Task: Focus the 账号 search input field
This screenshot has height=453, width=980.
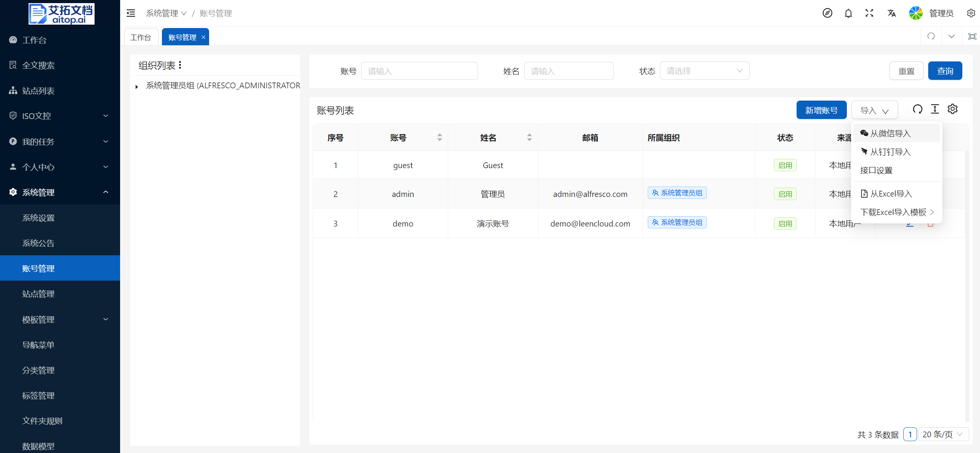Action: pos(419,71)
